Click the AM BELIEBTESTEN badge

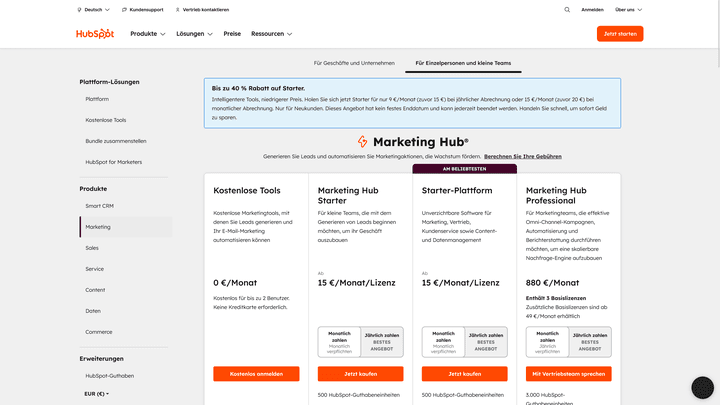click(x=465, y=169)
